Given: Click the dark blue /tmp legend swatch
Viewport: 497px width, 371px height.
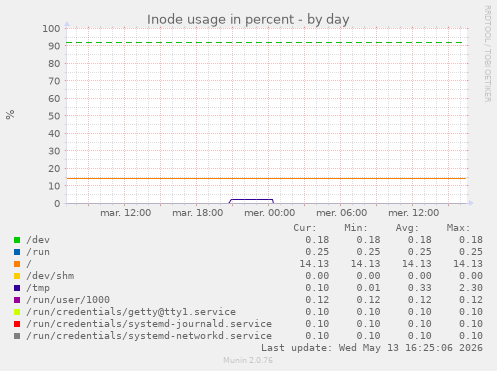Looking at the screenshot, I should coord(17,288).
